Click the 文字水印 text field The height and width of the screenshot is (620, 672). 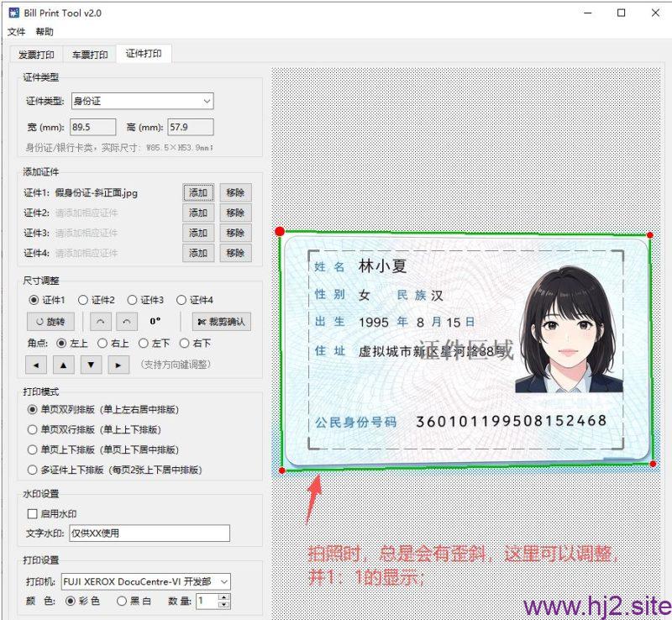pos(150,533)
